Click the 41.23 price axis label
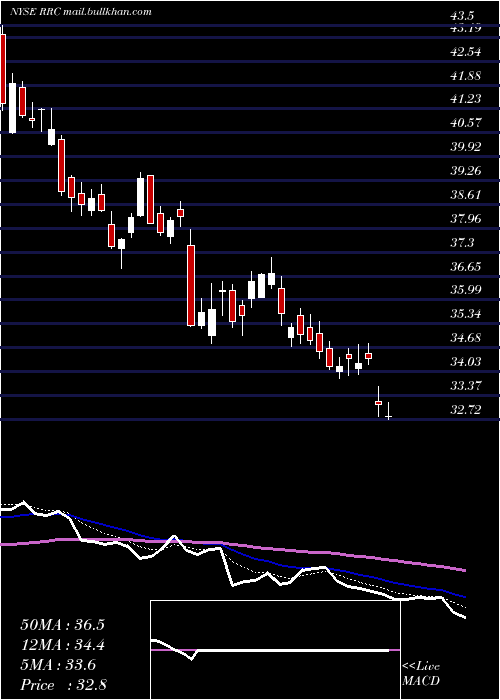500x700 pixels. [467, 99]
